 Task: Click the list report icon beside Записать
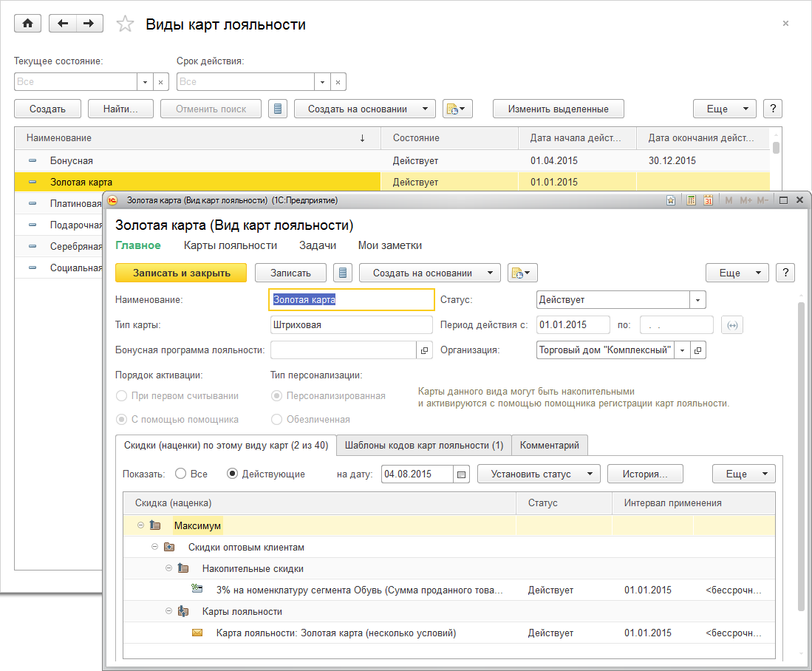click(x=342, y=273)
